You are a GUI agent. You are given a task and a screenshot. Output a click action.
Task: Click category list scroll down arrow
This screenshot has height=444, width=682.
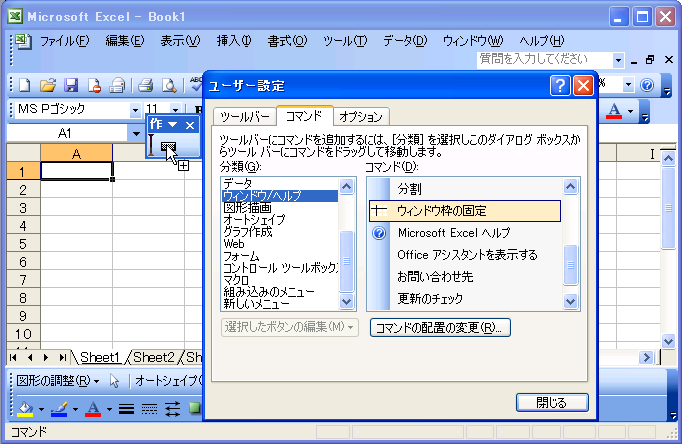click(347, 301)
